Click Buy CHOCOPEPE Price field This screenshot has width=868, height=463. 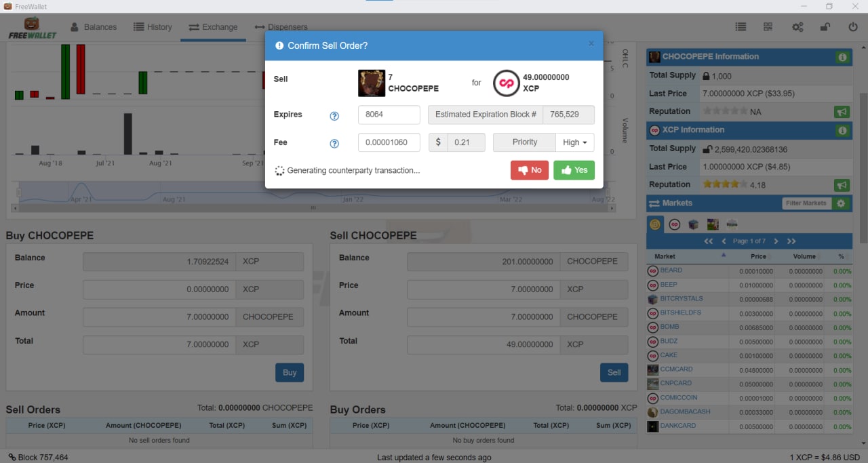pyautogui.click(x=159, y=289)
